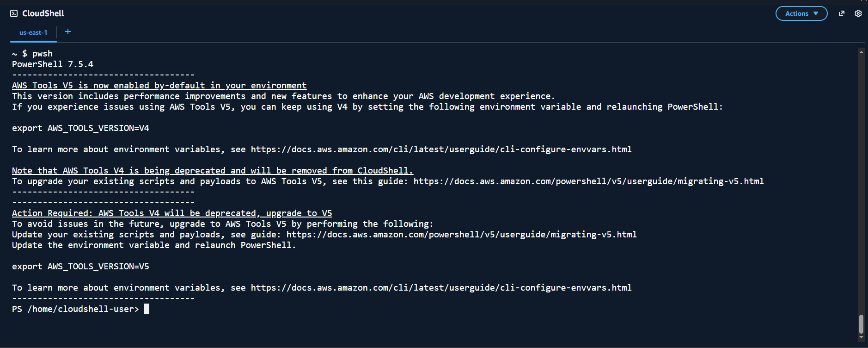The image size is (868, 348).
Task: Switch to the us-east-1 terminal tab
Action: tap(33, 32)
